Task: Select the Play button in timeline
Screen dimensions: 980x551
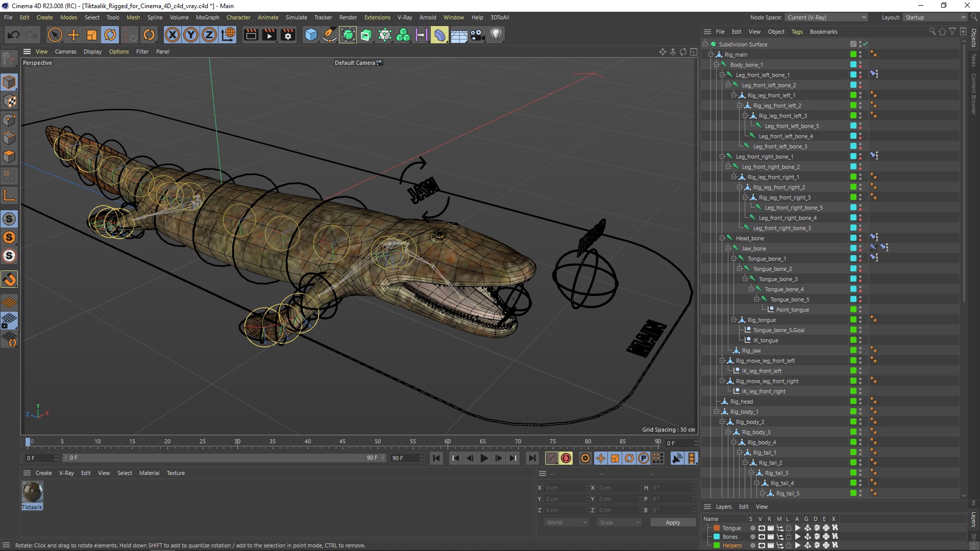Action: [x=483, y=458]
